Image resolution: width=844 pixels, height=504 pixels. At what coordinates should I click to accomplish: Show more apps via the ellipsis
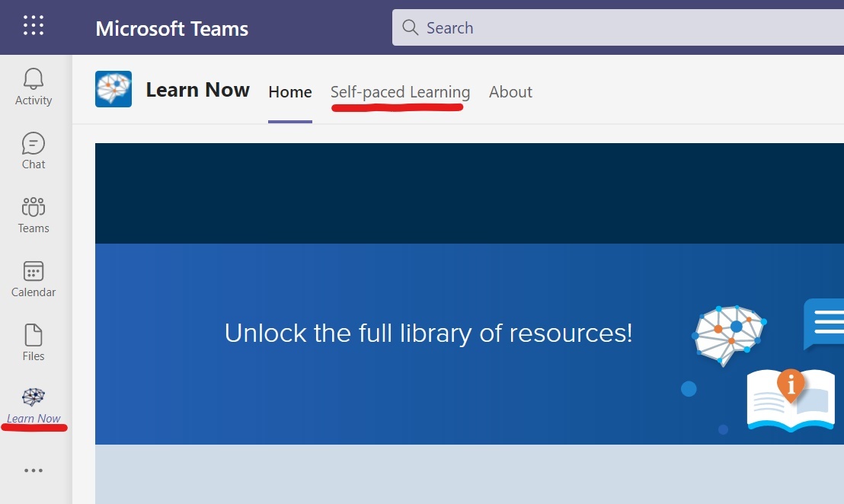tap(34, 471)
